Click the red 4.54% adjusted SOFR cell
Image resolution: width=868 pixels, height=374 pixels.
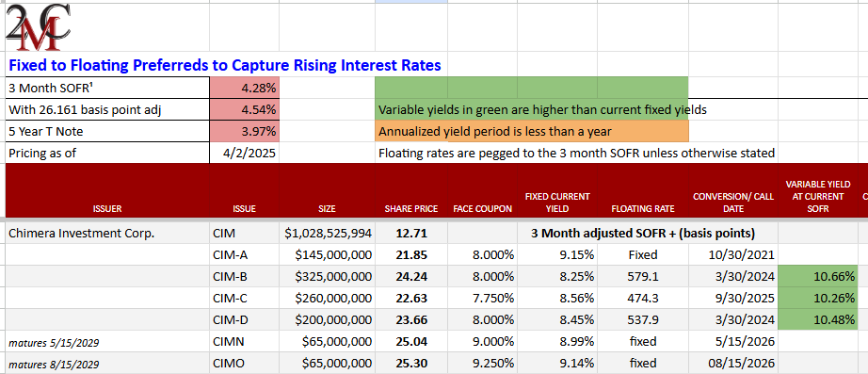[x=245, y=109]
